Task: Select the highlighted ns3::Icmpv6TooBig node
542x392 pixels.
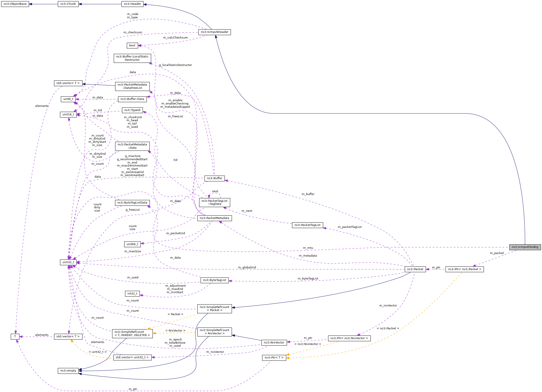Action: click(525, 247)
